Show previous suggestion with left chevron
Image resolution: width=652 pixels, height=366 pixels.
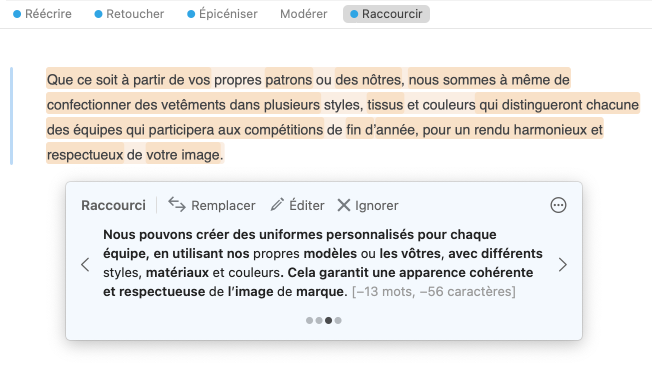[x=85, y=265]
